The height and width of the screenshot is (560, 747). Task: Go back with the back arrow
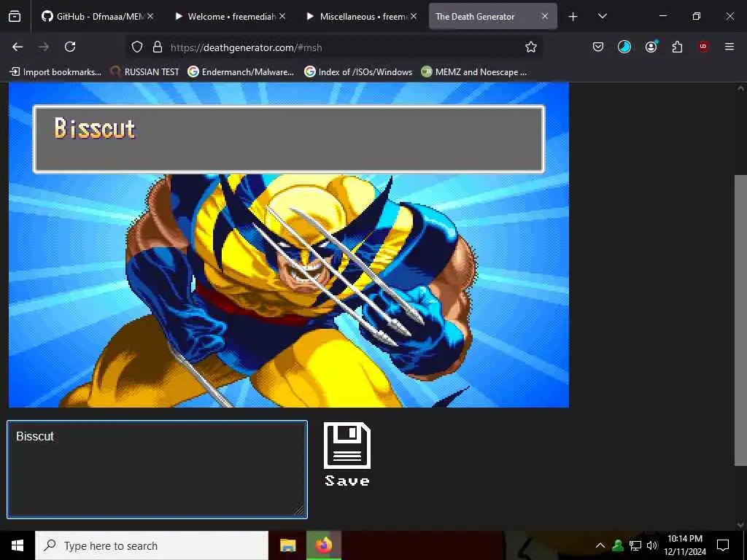click(18, 47)
